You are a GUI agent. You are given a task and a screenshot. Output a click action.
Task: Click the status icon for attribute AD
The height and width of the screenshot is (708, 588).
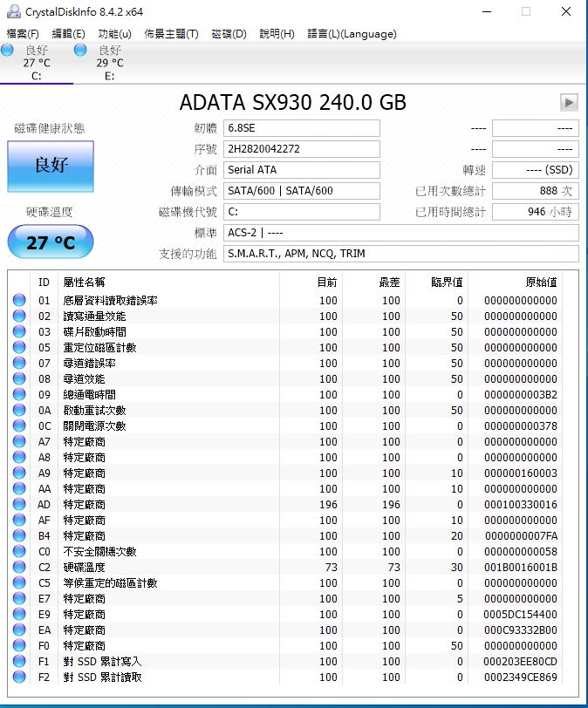19,504
